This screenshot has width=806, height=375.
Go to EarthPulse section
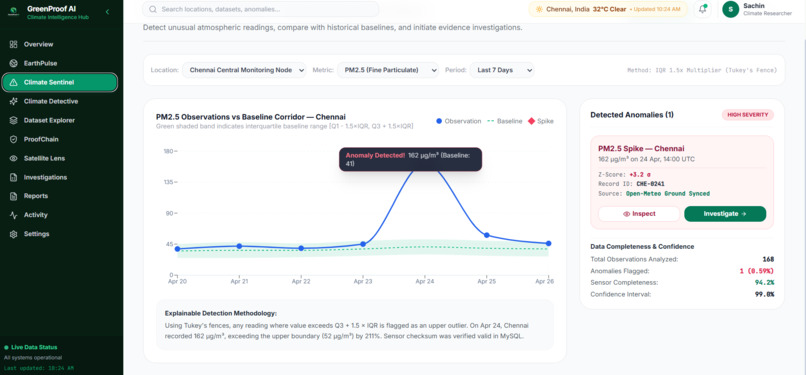click(60, 64)
